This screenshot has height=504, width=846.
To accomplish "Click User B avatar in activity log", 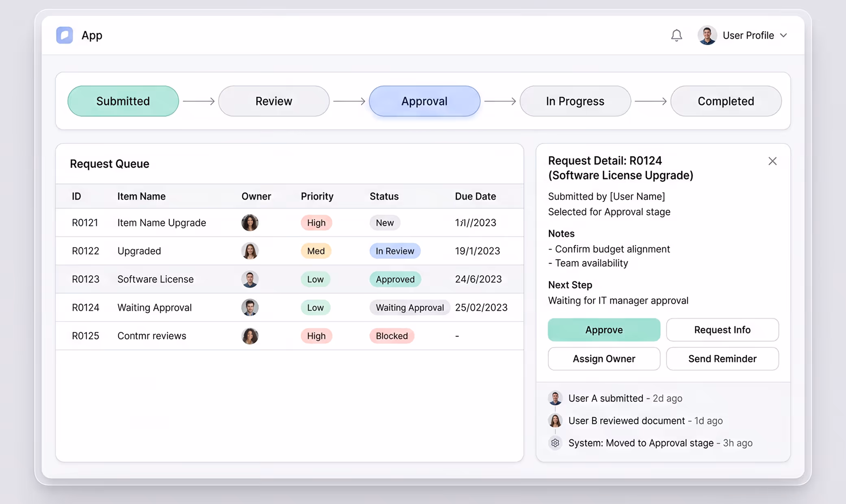I will [555, 421].
